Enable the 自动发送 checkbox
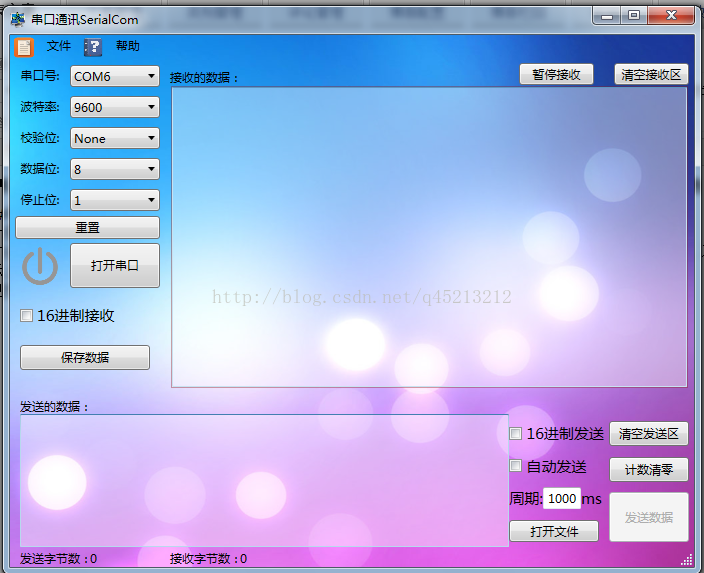 pos(515,466)
